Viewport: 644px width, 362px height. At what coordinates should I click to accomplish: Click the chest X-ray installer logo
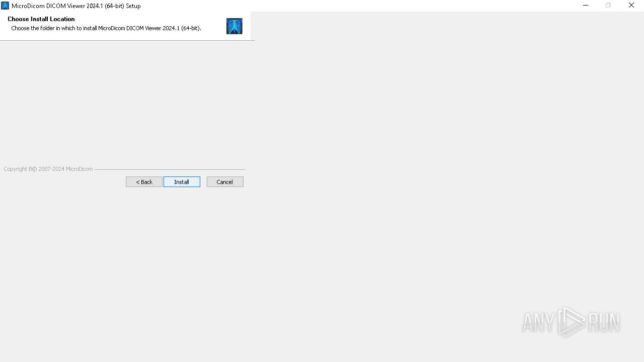(234, 26)
